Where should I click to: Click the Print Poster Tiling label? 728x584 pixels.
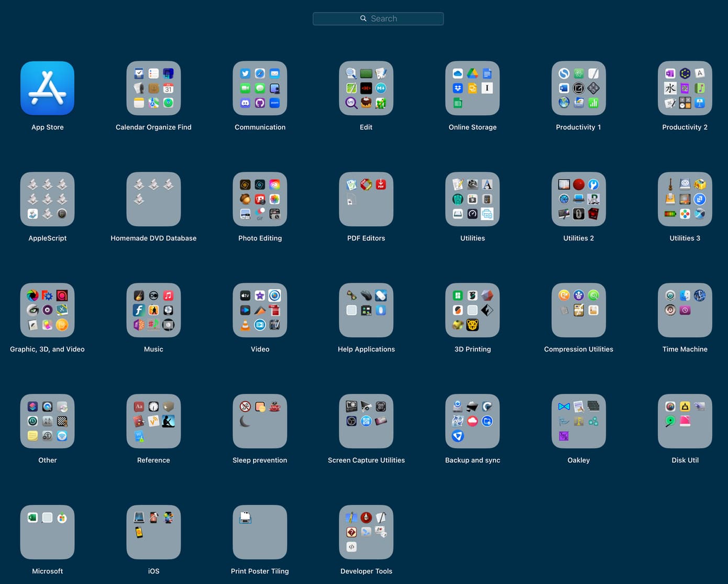coord(260,571)
